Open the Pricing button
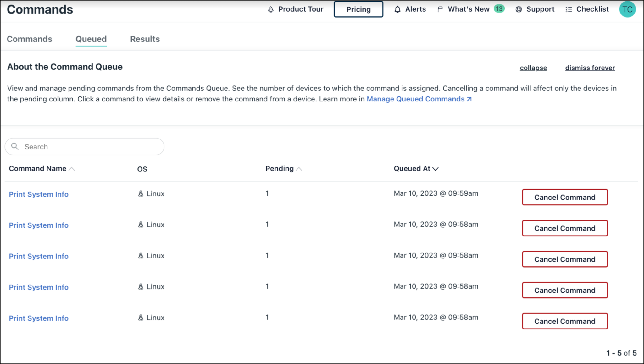644x364 pixels. (358, 9)
